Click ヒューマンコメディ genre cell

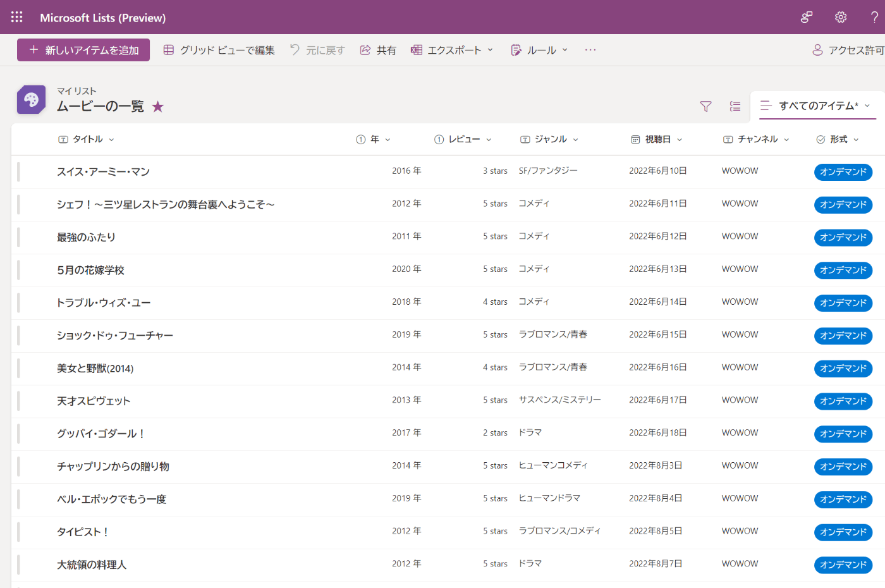pyautogui.click(x=553, y=465)
